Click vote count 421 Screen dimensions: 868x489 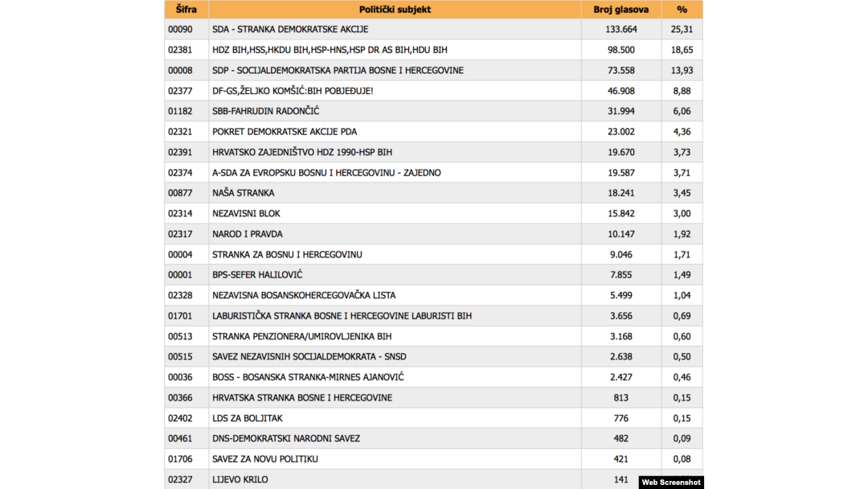point(621,459)
